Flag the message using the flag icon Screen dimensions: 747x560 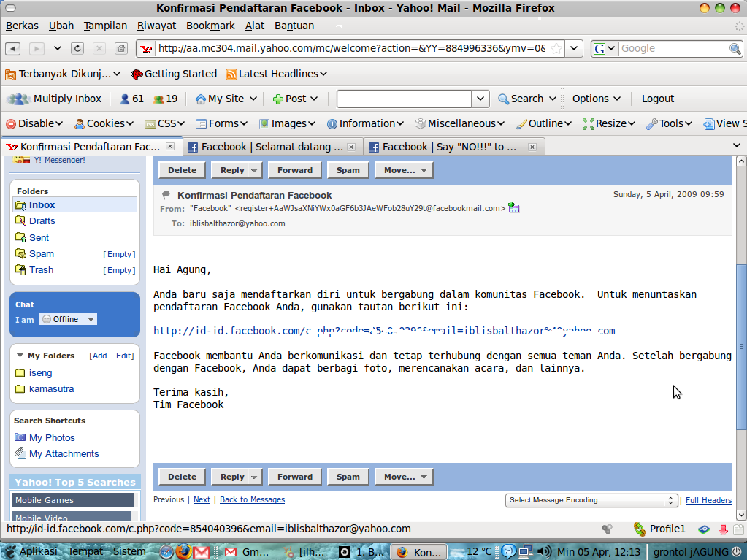coord(166,195)
